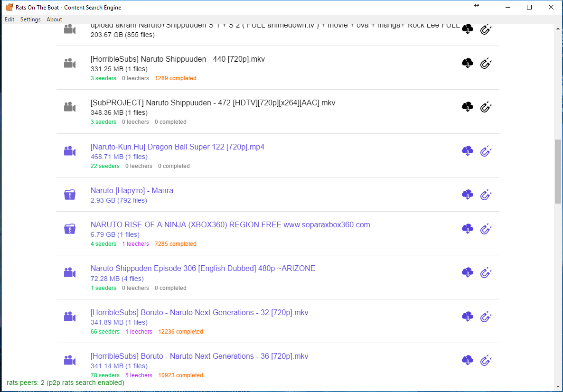
Task: Click download icon for Naruto Rise of a Ninja
Action: tap(468, 229)
